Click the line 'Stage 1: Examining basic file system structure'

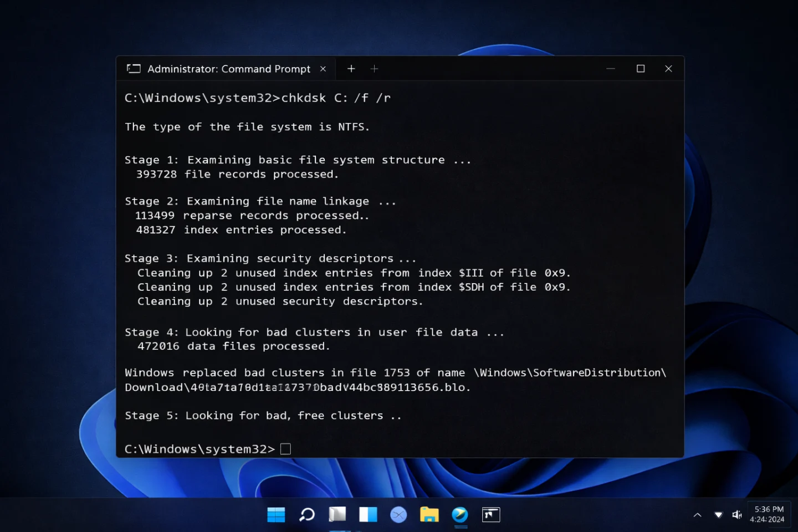tap(298, 160)
